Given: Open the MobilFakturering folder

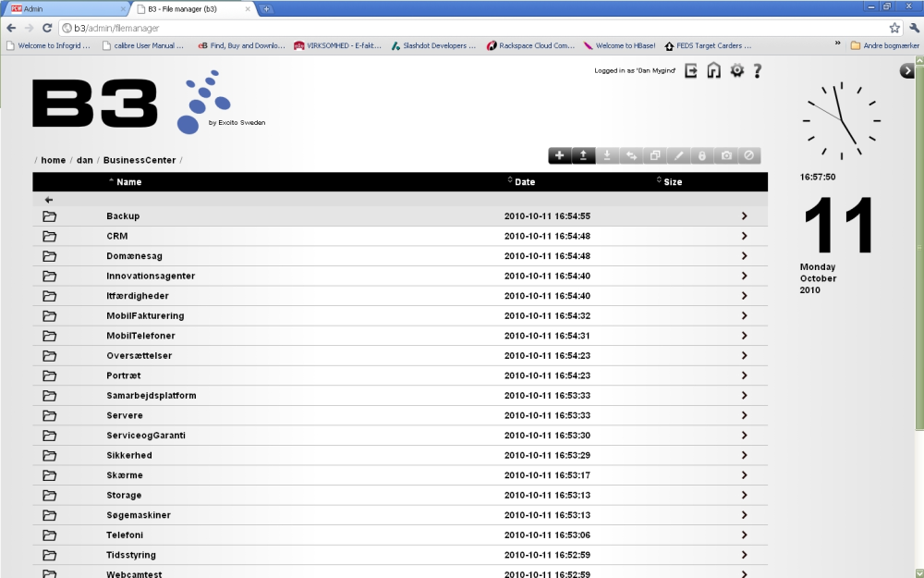Looking at the screenshot, I should [x=145, y=315].
